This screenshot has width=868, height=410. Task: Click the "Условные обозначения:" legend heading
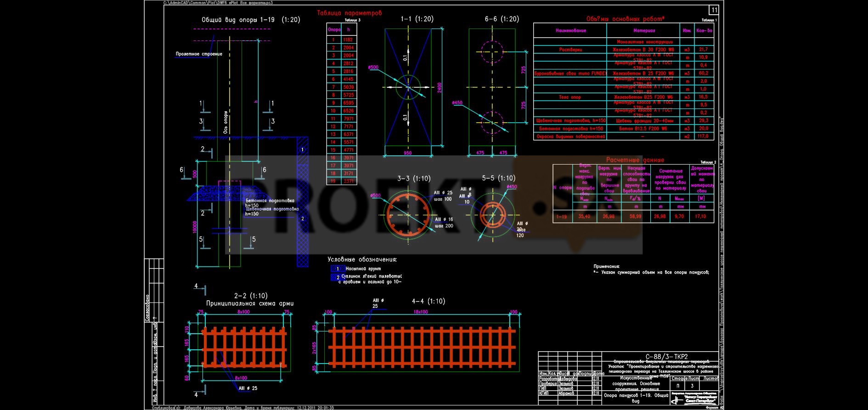(362, 260)
